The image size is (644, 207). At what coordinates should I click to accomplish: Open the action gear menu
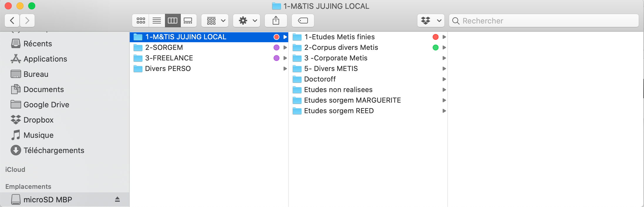tap(247, 21)
